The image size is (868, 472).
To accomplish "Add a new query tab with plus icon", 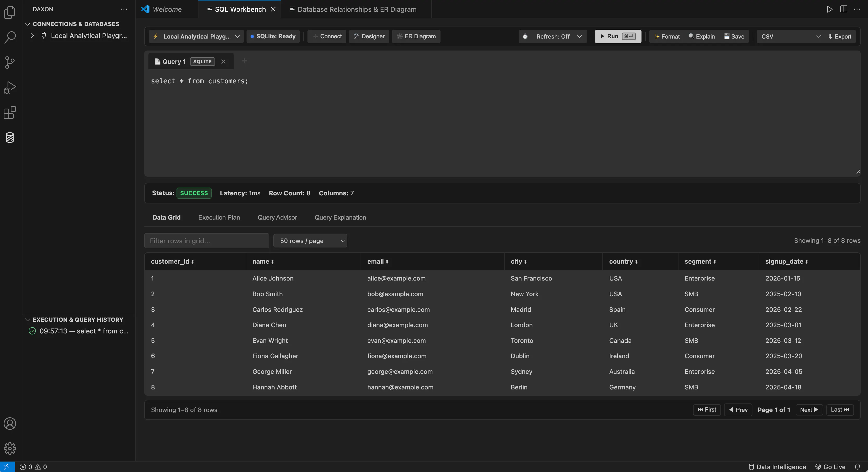I will point(244,61).
